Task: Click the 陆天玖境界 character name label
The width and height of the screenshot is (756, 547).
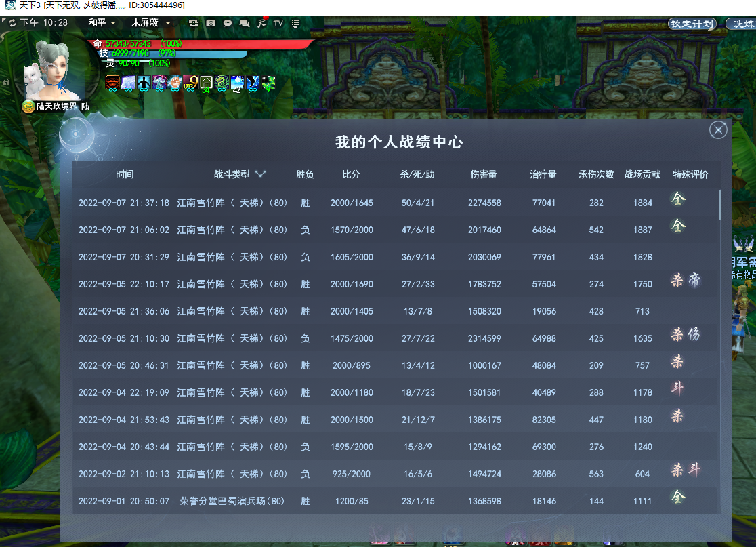Action: 56,106
